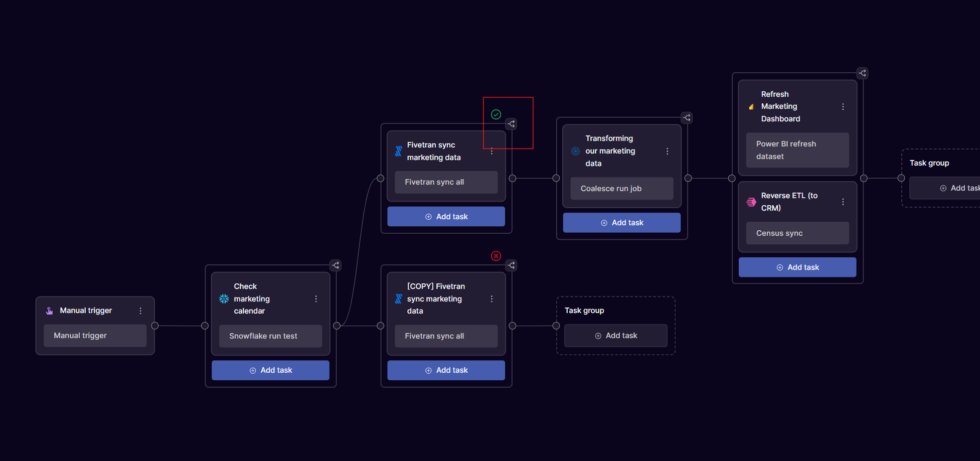Viewport: 980px width, 461px height.
Task: Click the trigger icon on the Manual trigger node
Action: pyautogui.click(x=49, y=310)
